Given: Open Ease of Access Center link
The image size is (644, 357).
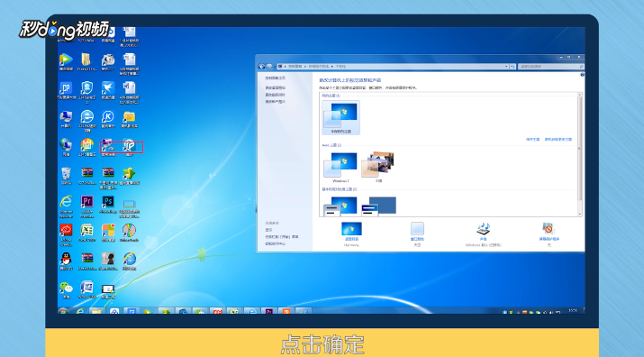Looking at the screenshot, I should pos(276,243).
